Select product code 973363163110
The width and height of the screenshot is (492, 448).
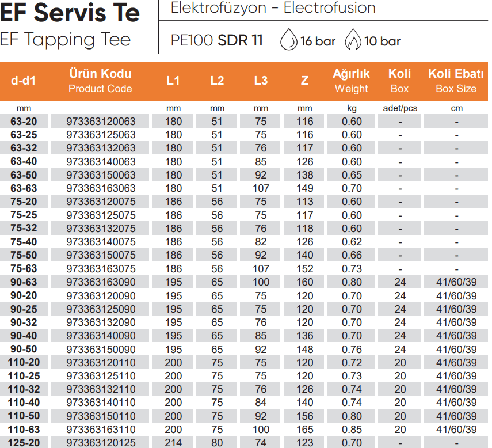101,430
